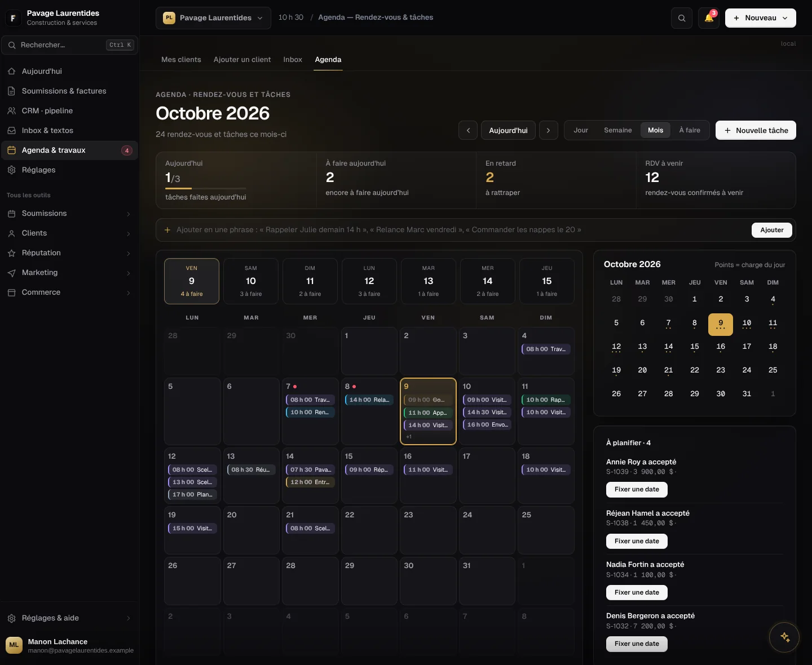Expand the Marketing tools group
Screen dimensions: 812x665
pyautogui.click(x=69, y=273)
